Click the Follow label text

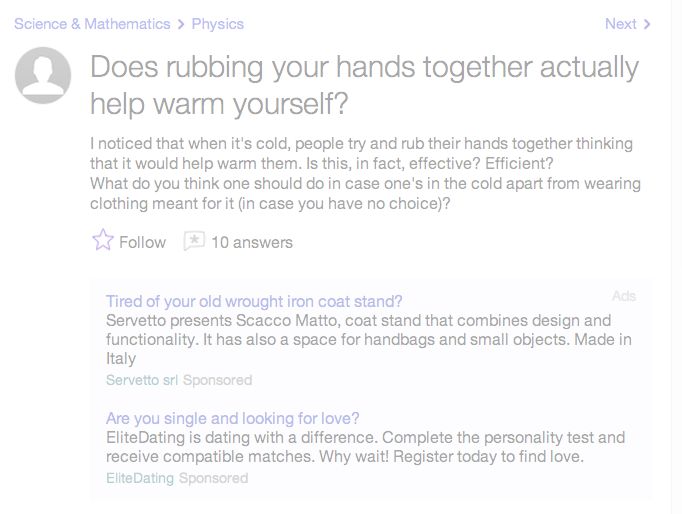[x=142, y=242]
